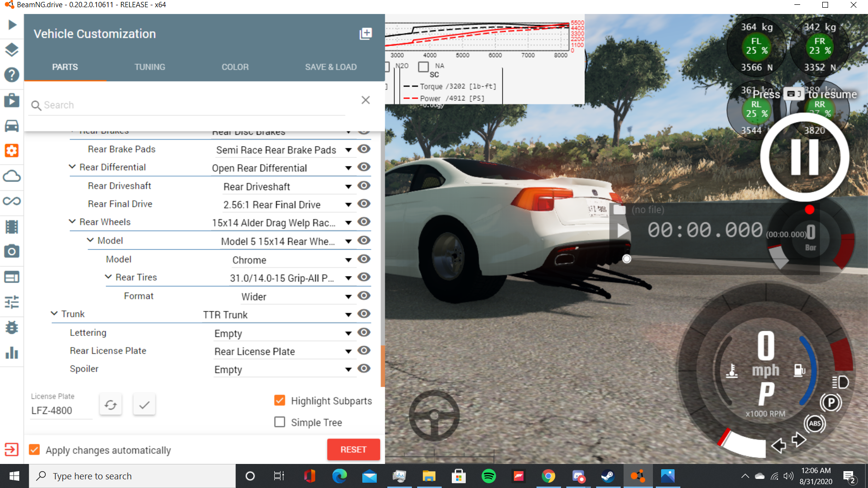This screenshot has width=868, height=488.
Task: Click the play icon in the left sidebar
Action: coord(12,25)
